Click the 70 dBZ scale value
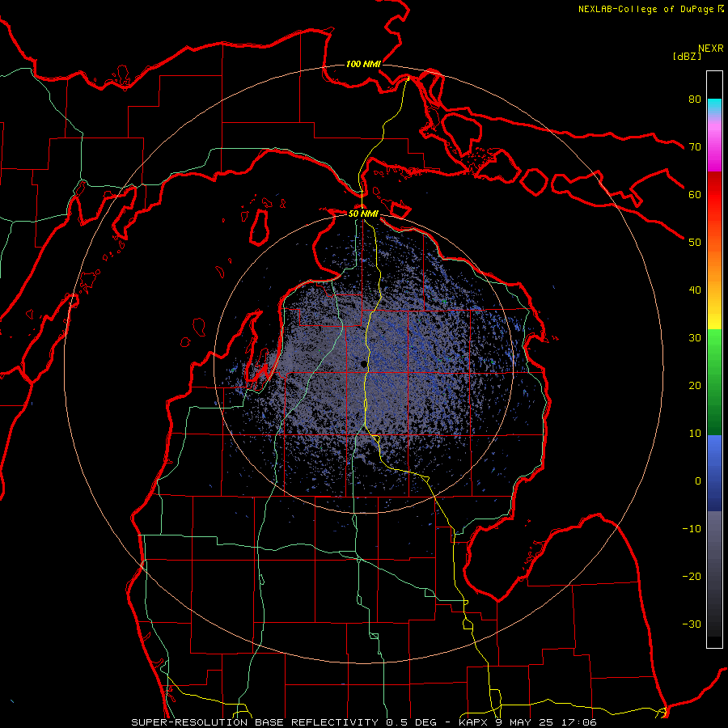Image resolution: width=728 pixels, height=728 pixels. [x=695, y=146]
